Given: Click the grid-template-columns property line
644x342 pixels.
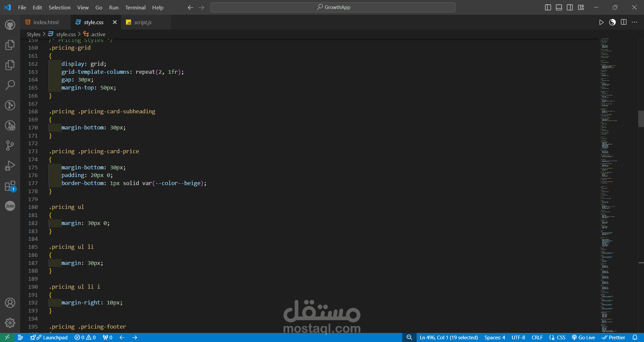Looking at the screenshot, I should pyautogui.click(x=122, y=72).
